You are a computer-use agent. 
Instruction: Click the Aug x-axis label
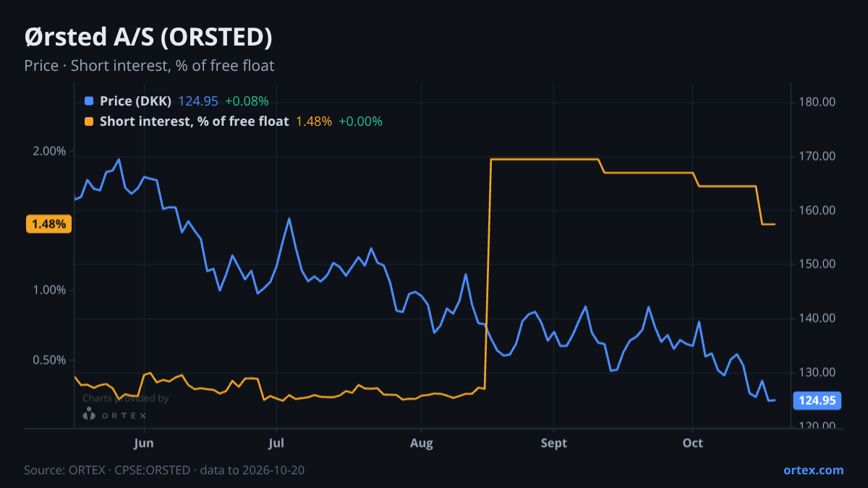[x=421, y=442]
